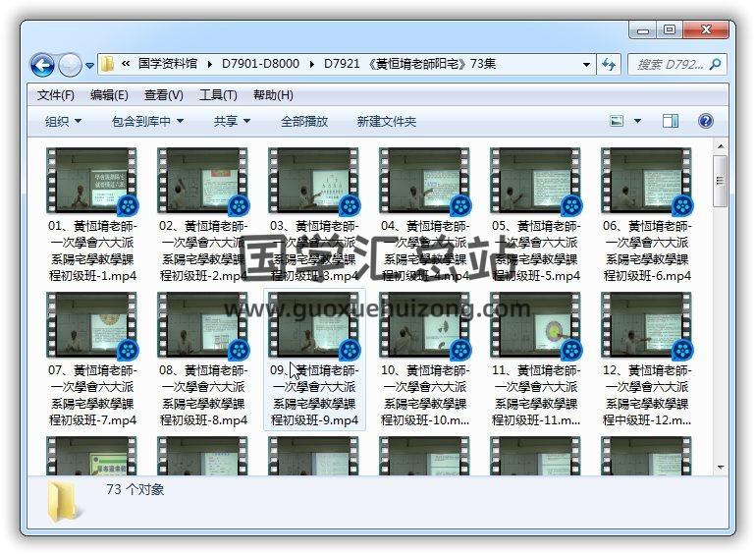Click the change view icon
The width and height of the screenshot is (756, 556).
617,121
